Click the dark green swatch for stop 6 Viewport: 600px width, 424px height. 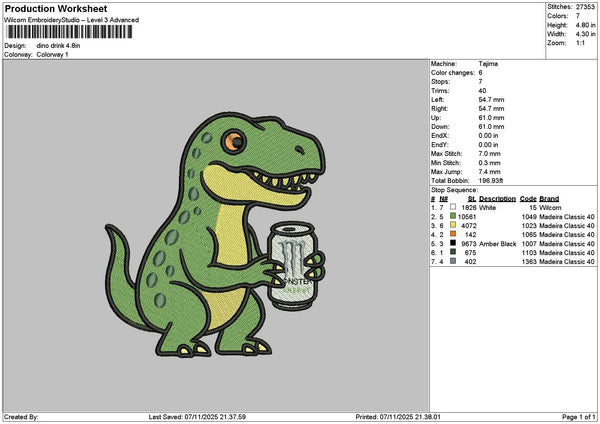(x=453, y=252)
